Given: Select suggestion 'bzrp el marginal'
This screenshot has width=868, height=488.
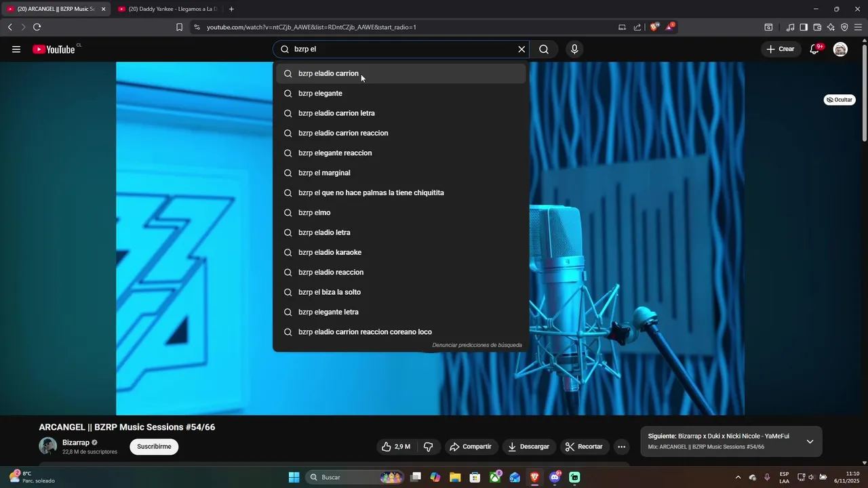Looking at the screenshot, I should (x=401, y=173).
